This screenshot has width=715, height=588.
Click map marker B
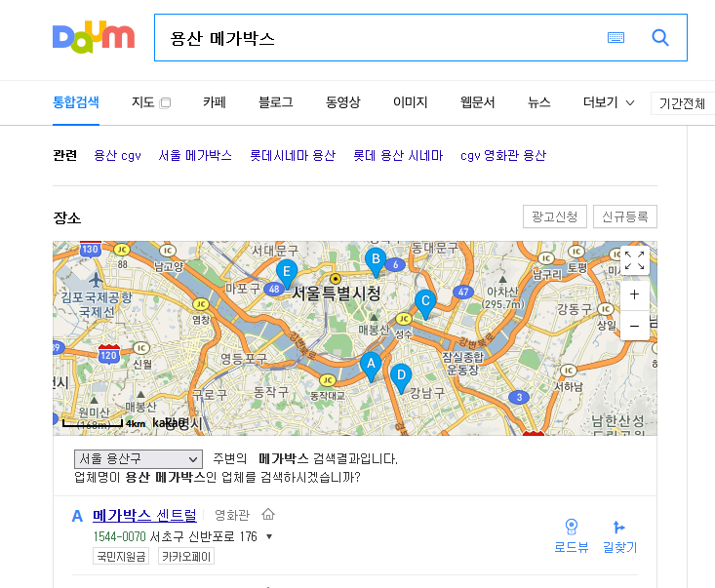(376, 262)
